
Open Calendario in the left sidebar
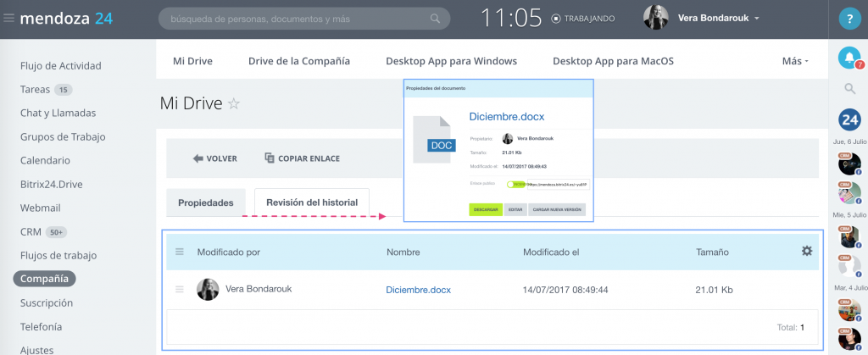46,161
